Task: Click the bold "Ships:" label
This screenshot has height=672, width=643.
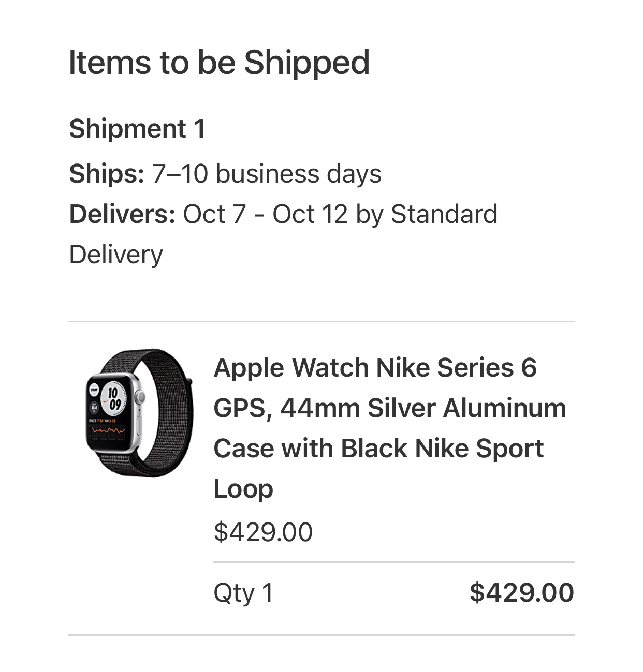Action: coord(107,174)
